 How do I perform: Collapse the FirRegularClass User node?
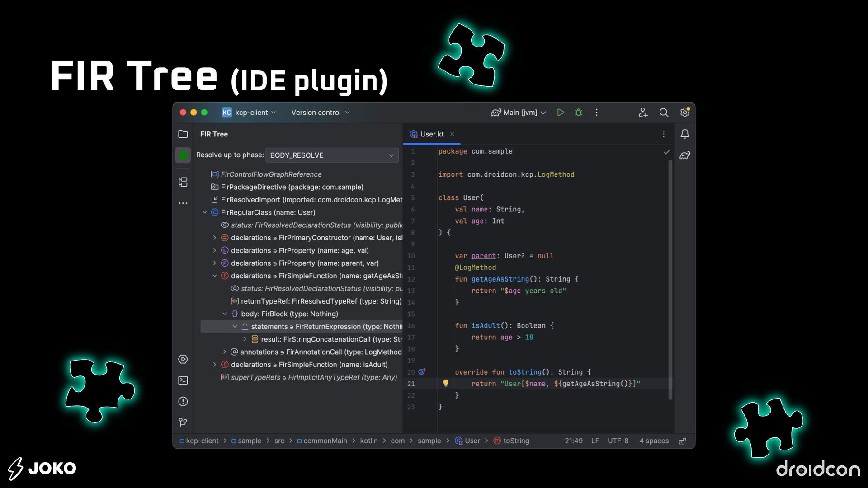205,212
